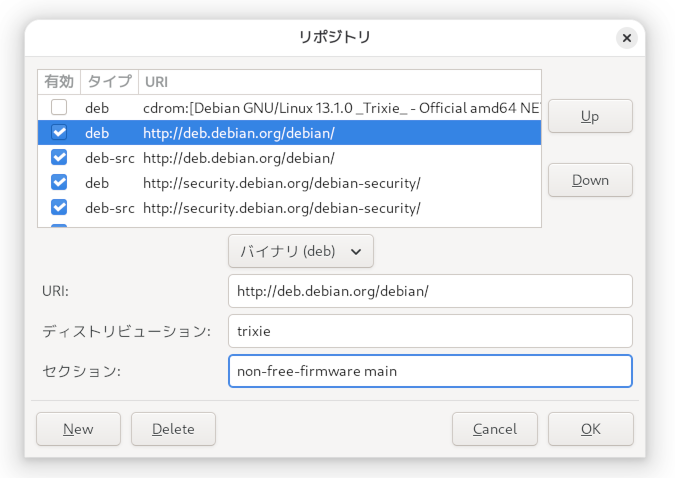Enable the cdrom repository checkbox
675x478 pixels.
59,107
